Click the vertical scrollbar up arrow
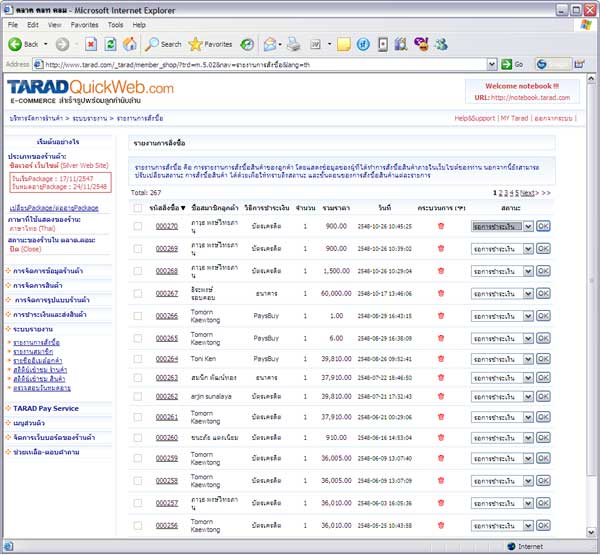Image resolution: width=600 pixels, height=555 pixels. click(591, 79)
